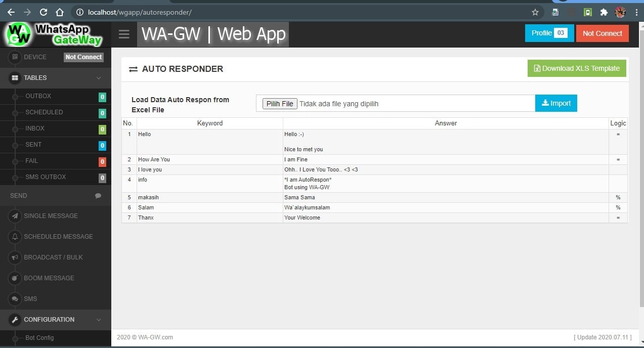
Task: Click the Device icon in sidebar
Action: (15, 57)
